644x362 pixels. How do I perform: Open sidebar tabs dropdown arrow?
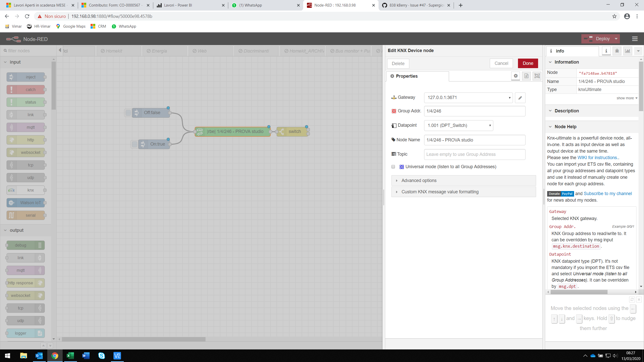638,51
